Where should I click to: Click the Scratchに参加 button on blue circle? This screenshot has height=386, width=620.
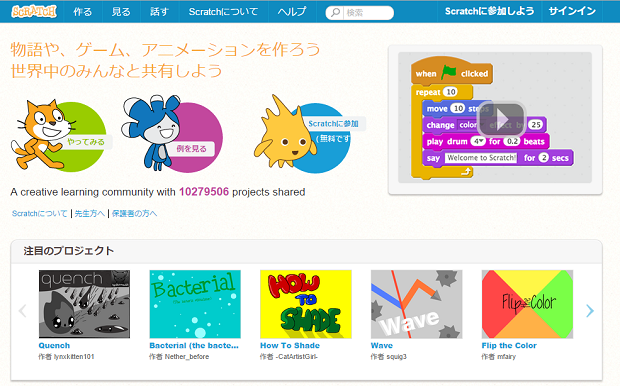tap(333, 124)
